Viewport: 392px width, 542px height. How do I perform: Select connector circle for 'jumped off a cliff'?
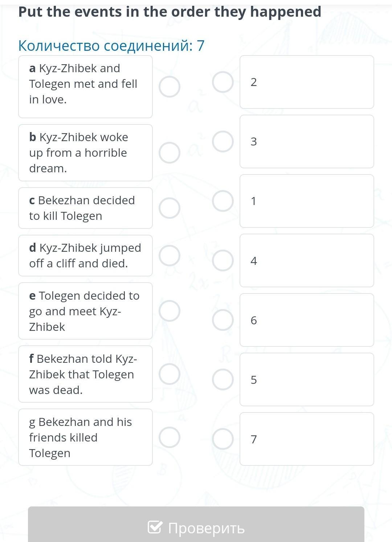[170, 255]
